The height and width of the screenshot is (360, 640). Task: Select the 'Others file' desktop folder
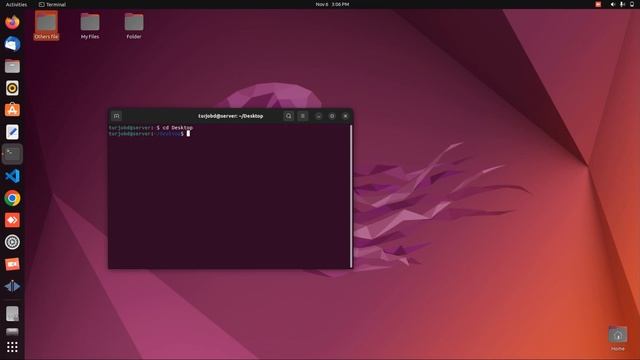point(46,25)
